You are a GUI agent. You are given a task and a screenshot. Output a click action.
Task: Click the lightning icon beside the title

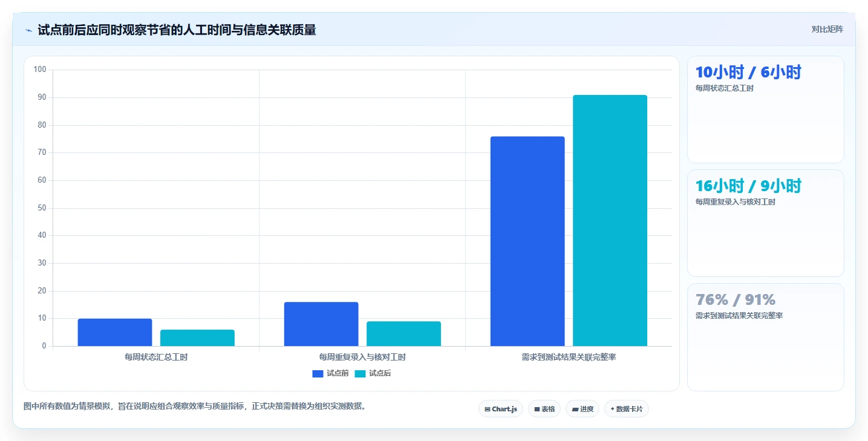[28, 30]
